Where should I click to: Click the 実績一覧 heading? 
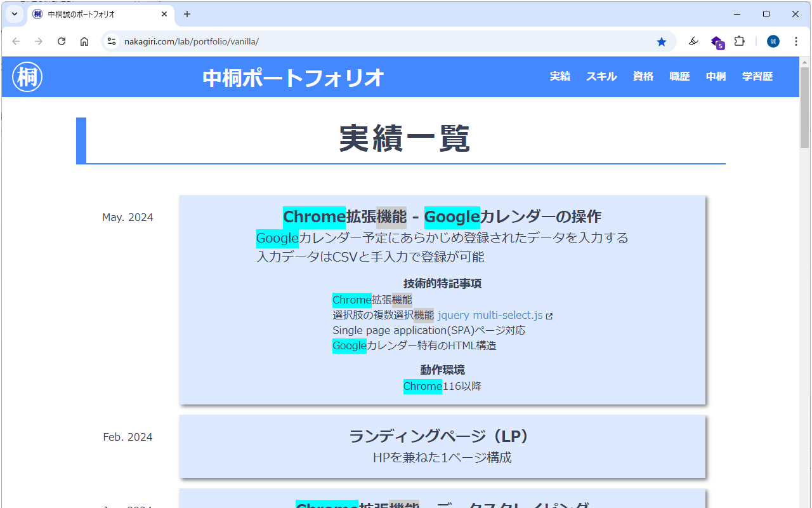point(404,138)
